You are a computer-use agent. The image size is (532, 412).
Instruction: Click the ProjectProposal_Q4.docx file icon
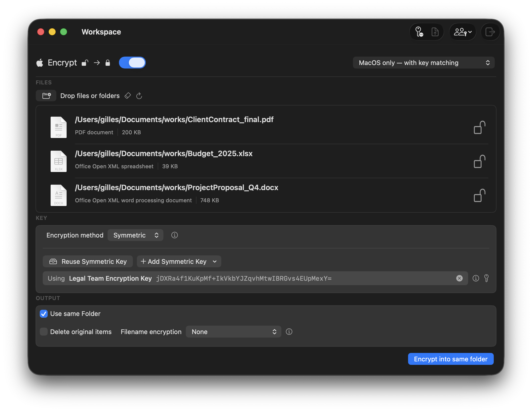pos(59,195)
